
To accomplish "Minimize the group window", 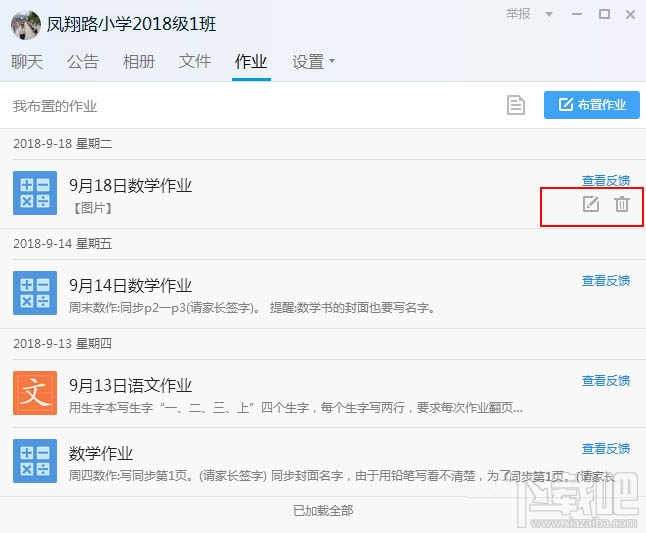I will [x=577, y=14].
